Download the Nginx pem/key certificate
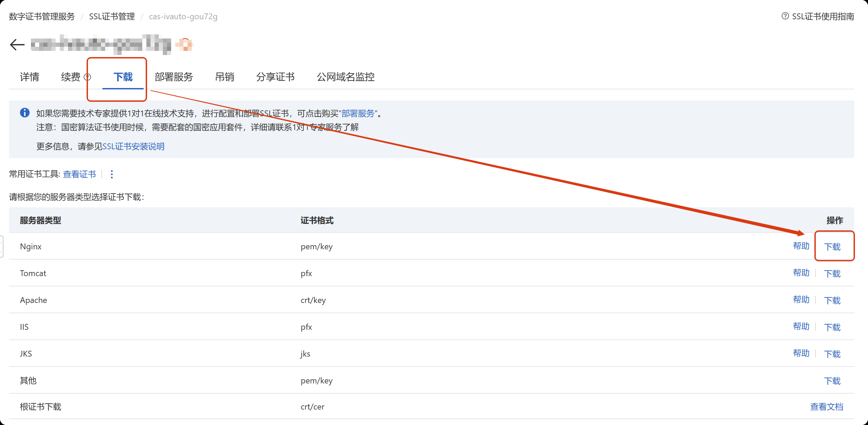This screenshot has height=425, width=868. coord(832,247)
